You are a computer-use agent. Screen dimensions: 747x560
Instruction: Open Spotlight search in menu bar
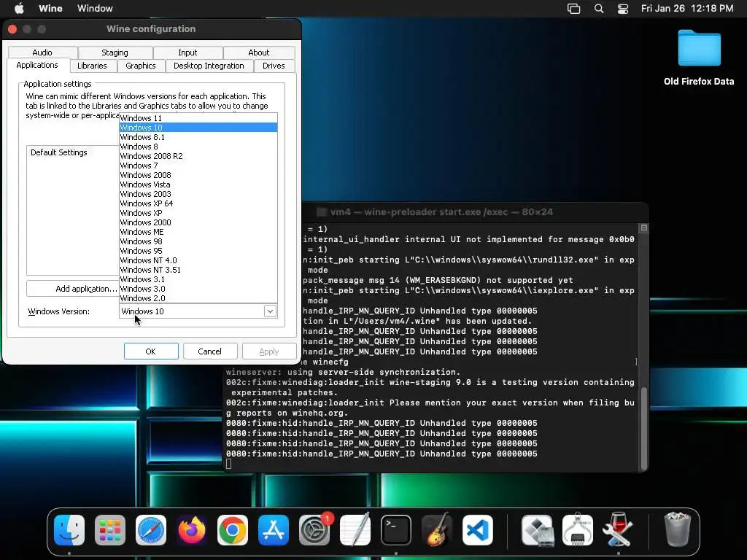click(599, 8)
